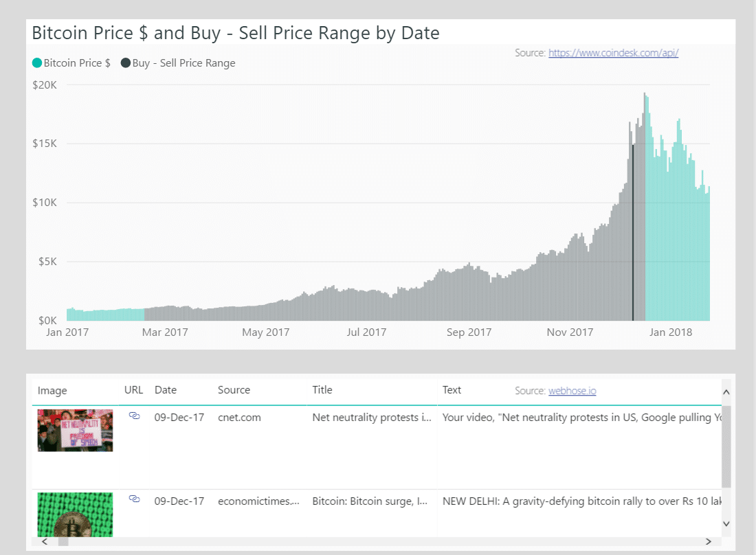Click the right arrow of horizontal table scrollbar
This screenshot has height=555, width=756.
pyautogui.click(x=709, y=541)
